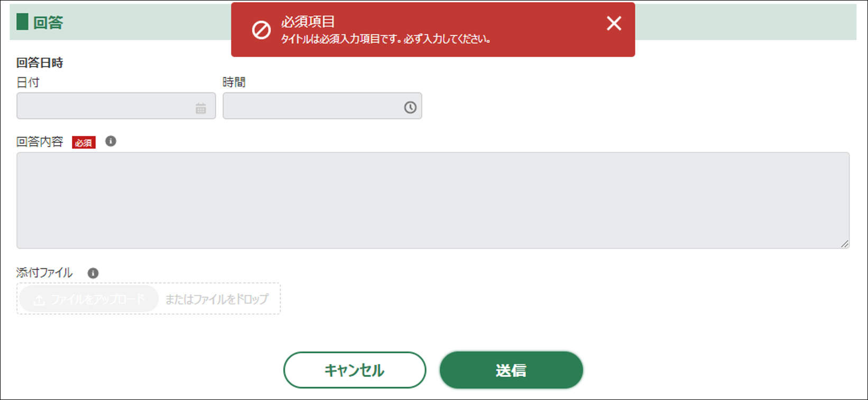The image size is (868, 400).
Task: Click the 必須項目 title in the error banner
Action: (x=308, y=22)
